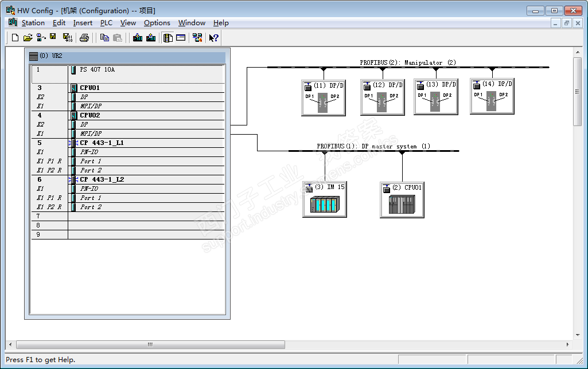Click the Upload to PG icon
This screenshot has width=588, height=369.
point(151,37)
